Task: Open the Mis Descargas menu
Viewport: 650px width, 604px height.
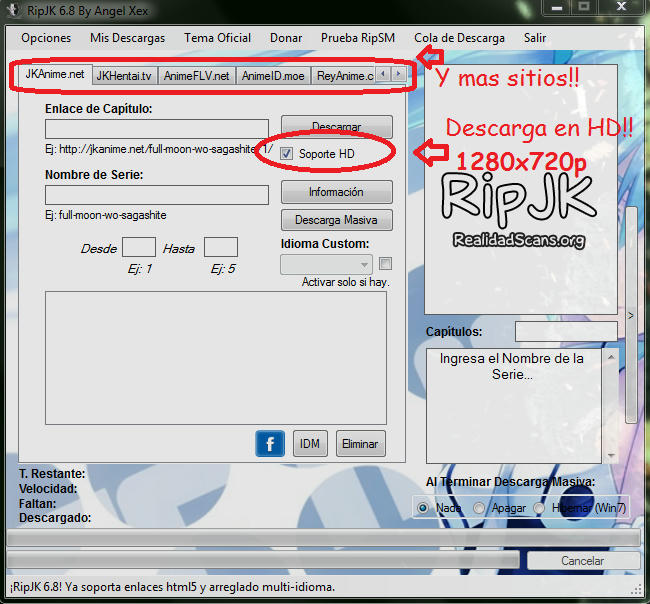Action: coord(127,38)
